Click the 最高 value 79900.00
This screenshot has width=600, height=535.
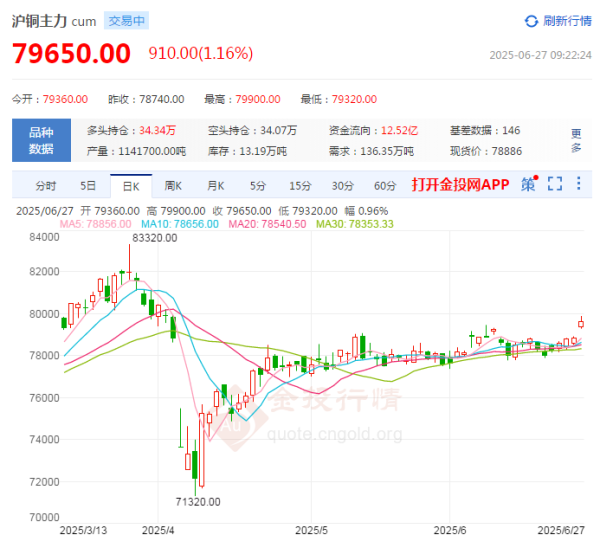pyautogui.click(x=258, y=99)
